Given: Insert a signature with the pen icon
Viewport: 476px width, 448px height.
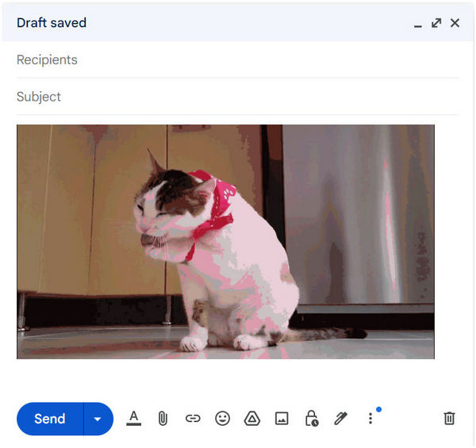Looking at the screenshot, I should [x=340, y=419].
